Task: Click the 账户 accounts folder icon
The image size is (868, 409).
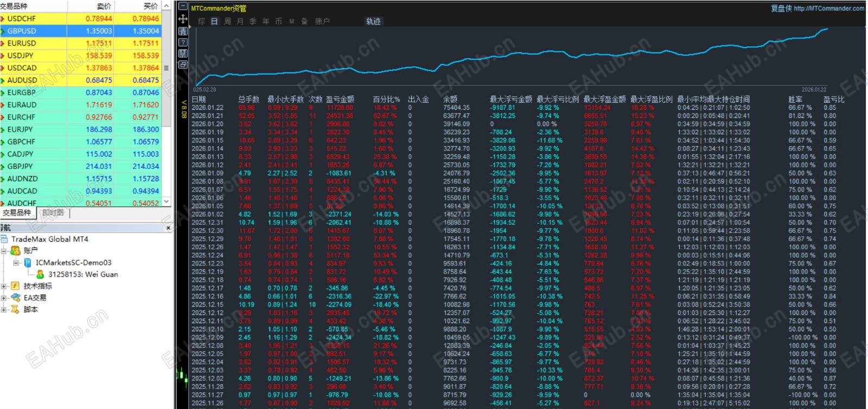Action: pyautogui.click(x=15, y=250)
